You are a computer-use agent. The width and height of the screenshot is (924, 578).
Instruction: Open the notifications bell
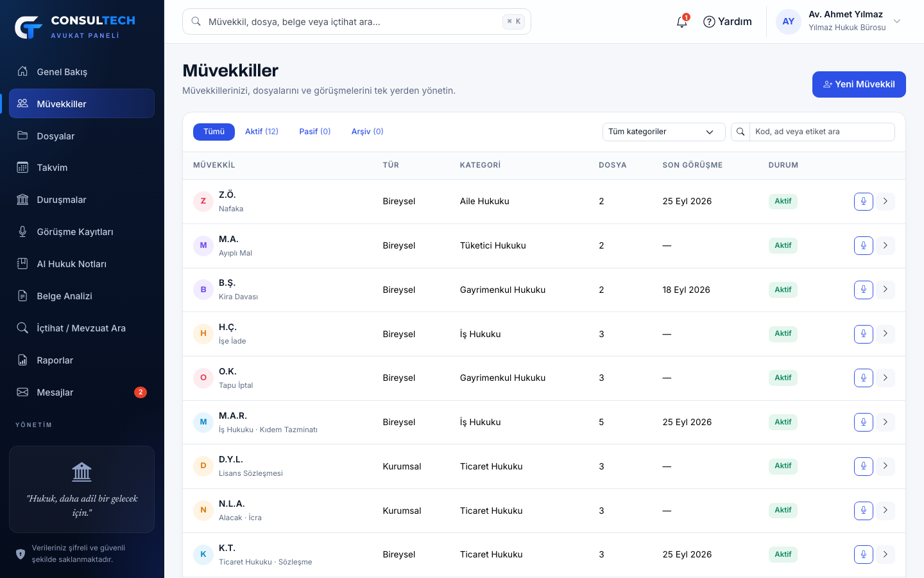click(x=682, y=22)
